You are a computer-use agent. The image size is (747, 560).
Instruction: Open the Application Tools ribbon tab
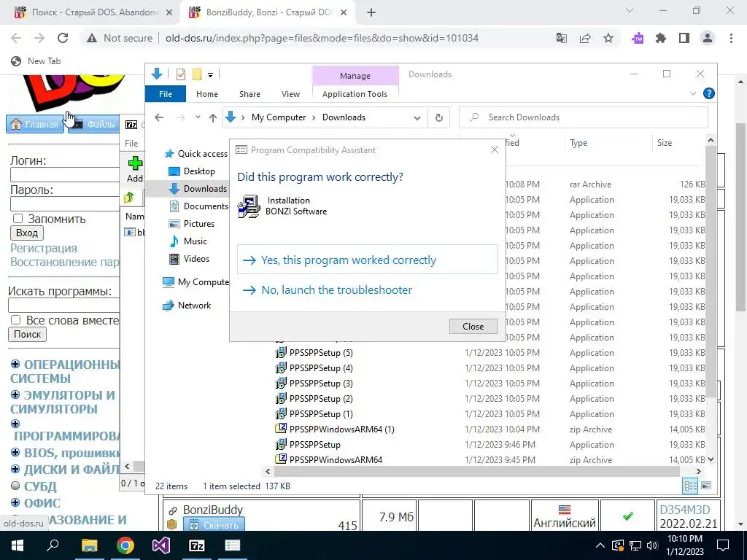[355, 94]
